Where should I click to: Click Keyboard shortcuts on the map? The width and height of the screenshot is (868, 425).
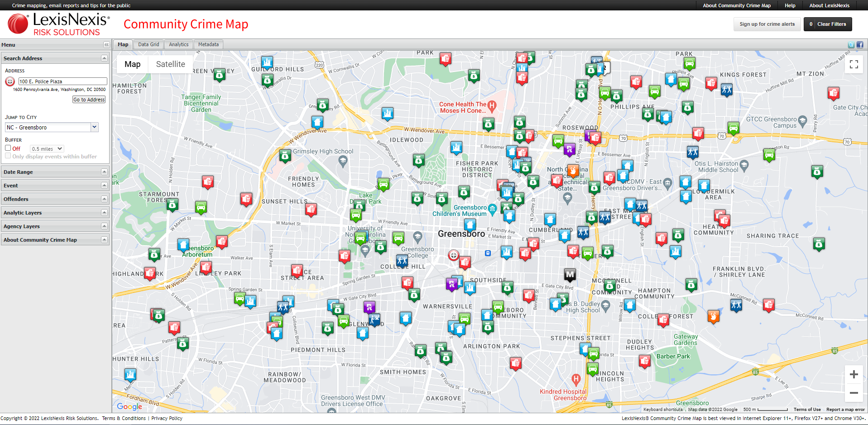663,410
